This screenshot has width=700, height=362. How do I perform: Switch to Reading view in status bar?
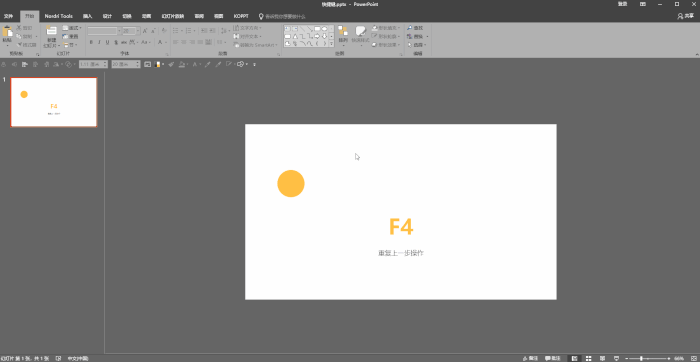(x=603, y=358)
